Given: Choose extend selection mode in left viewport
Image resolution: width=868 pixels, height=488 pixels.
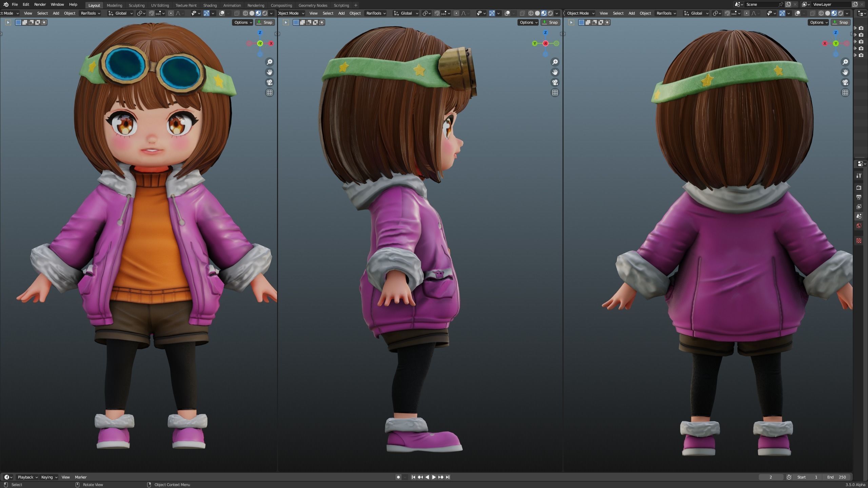Looking at the screenshot, I should pos(25,22).
